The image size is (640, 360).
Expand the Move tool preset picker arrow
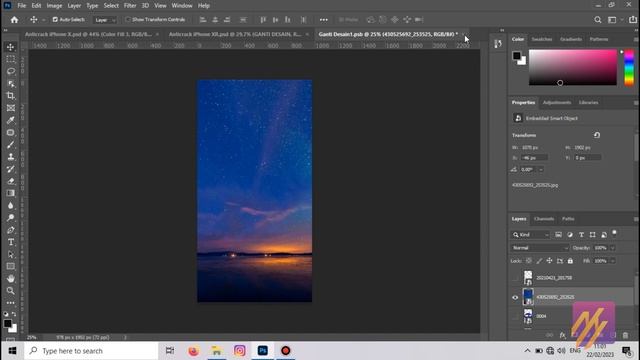[x=43, y=20]
